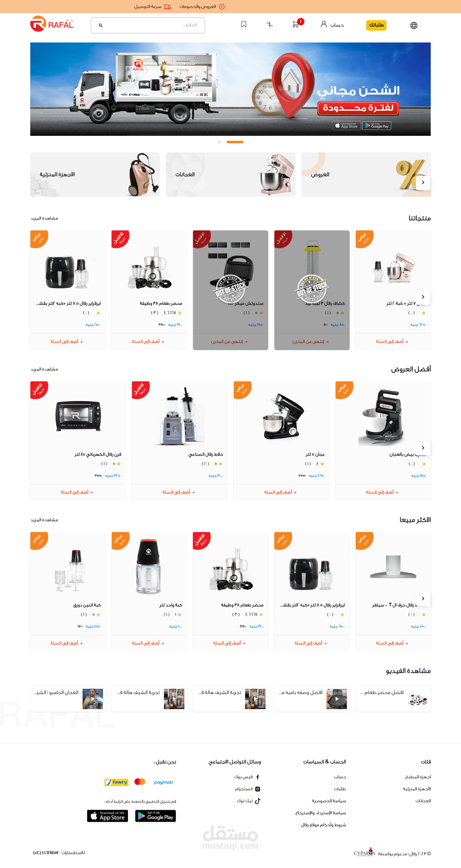This screenshot has height=868, width=461.
Task: Click the yellow طلباتك button
Action: click(376, 25)
